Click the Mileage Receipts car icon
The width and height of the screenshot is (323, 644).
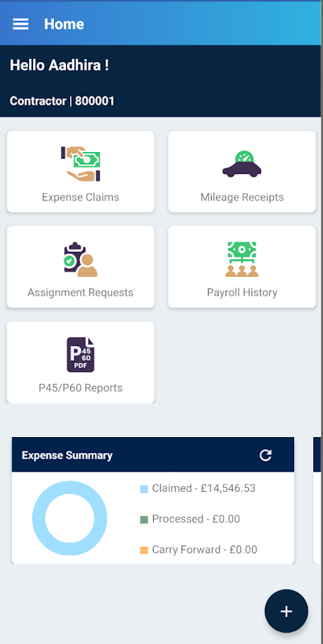[242, 163]
